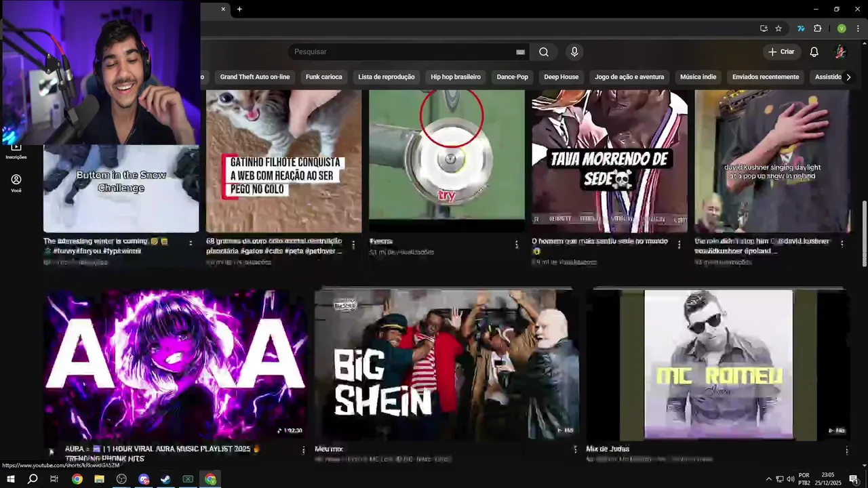Open the David Kushner daylight short
Image resolution: width=868 pixels, height=488 pixels.
tap(772, 161)
